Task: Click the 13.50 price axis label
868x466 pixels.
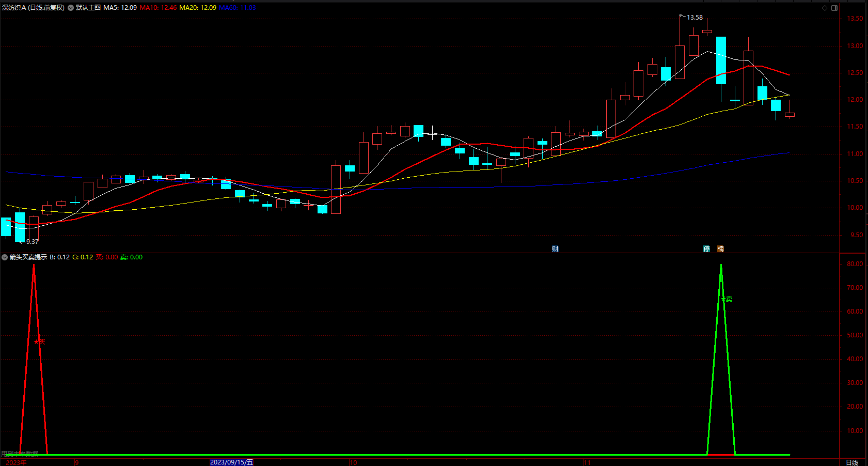Action: coord(855,19)
